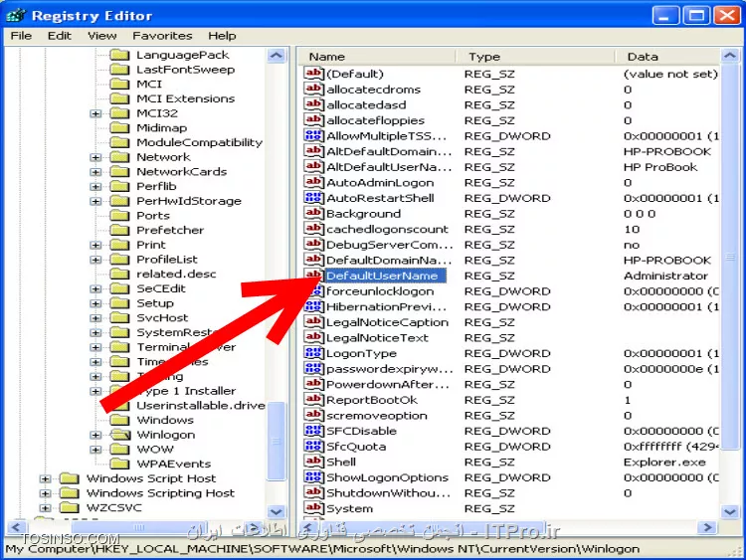Screen dimensions: 746x560
Task: Click the Shell value string icon
Action: (313, 462)
